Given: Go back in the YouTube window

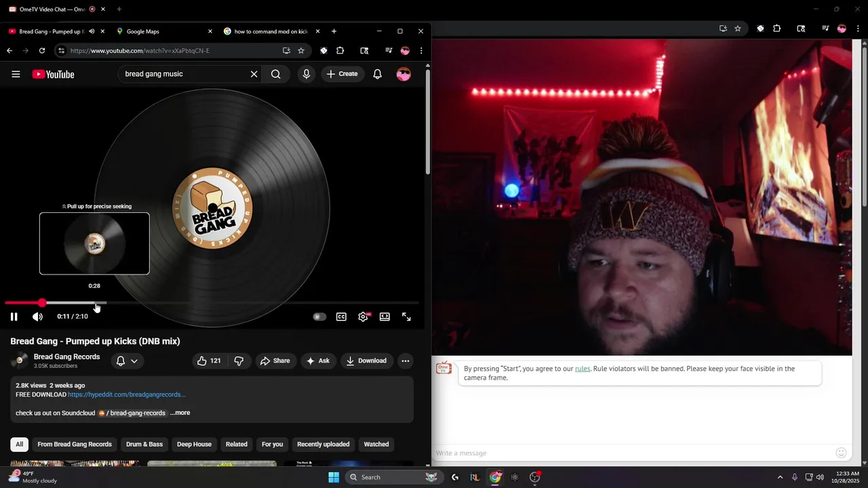Looking at the screenshot, I should 9,51.
